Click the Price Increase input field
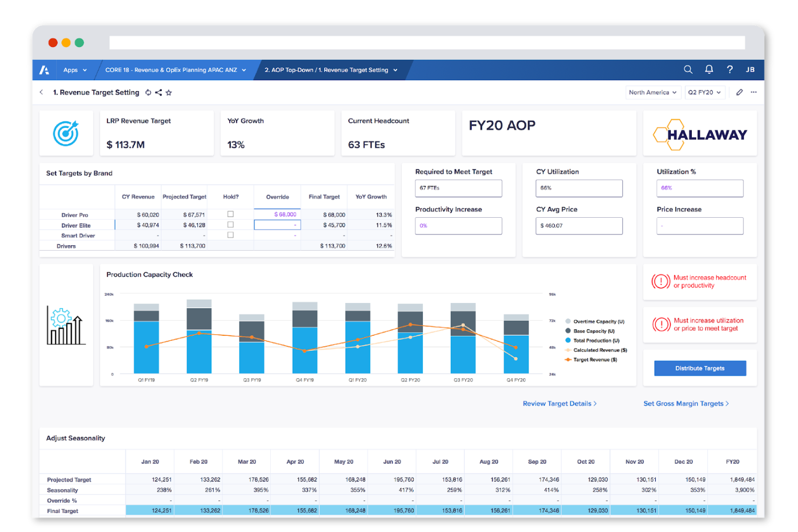798x532 pixels. (700, 226)
